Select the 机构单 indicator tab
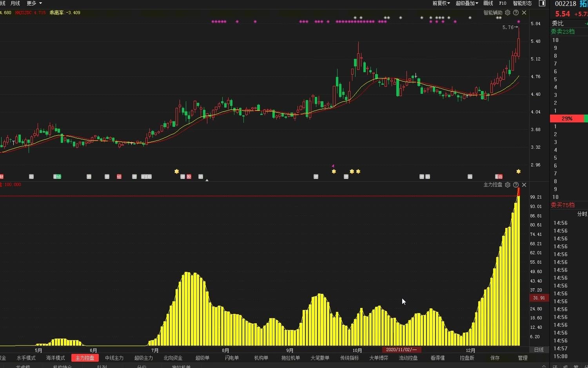Screen dimensions: 588x368 (261, 358)
